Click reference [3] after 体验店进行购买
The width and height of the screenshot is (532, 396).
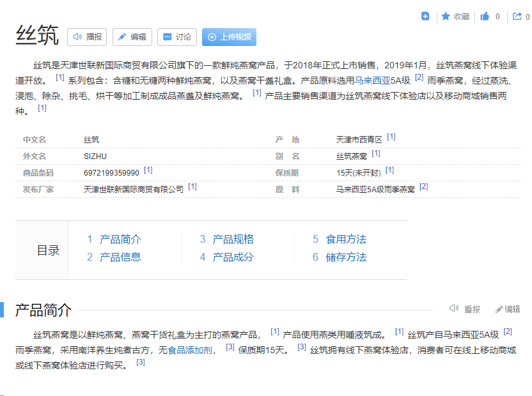(141, 362)
